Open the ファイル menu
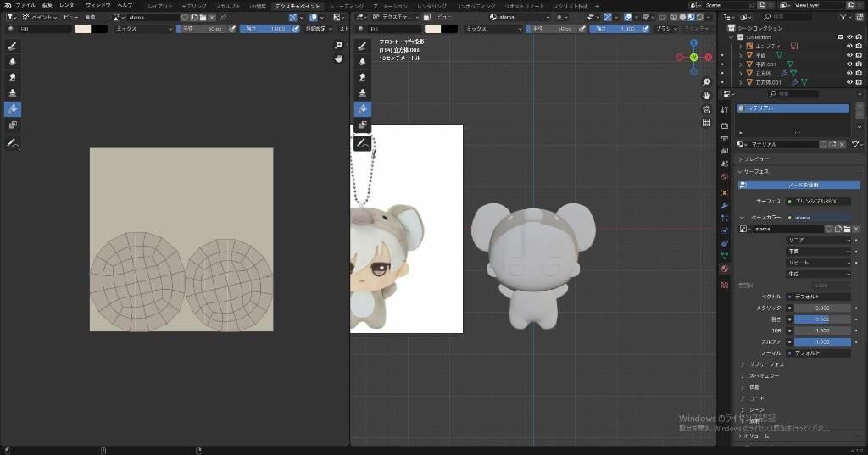Viewport: 868px width, 455px height. click(25, 5)
